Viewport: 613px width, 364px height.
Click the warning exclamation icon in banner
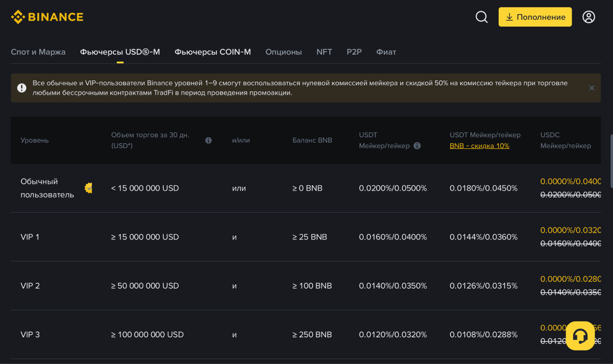[22, 88]
